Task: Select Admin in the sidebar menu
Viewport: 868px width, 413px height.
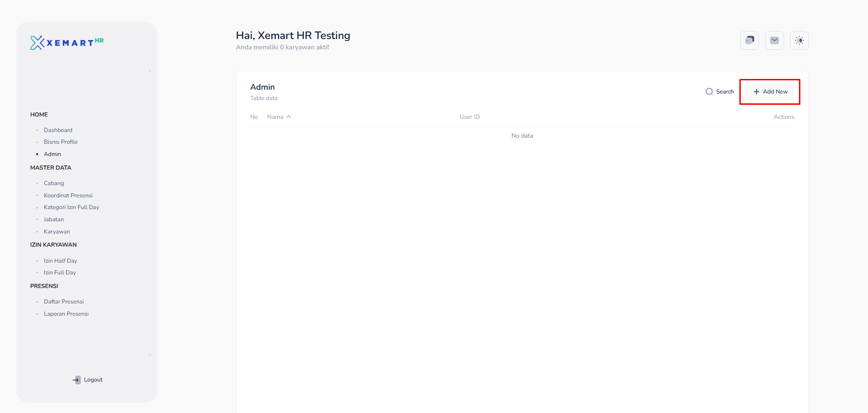Action: click(52, 154)
